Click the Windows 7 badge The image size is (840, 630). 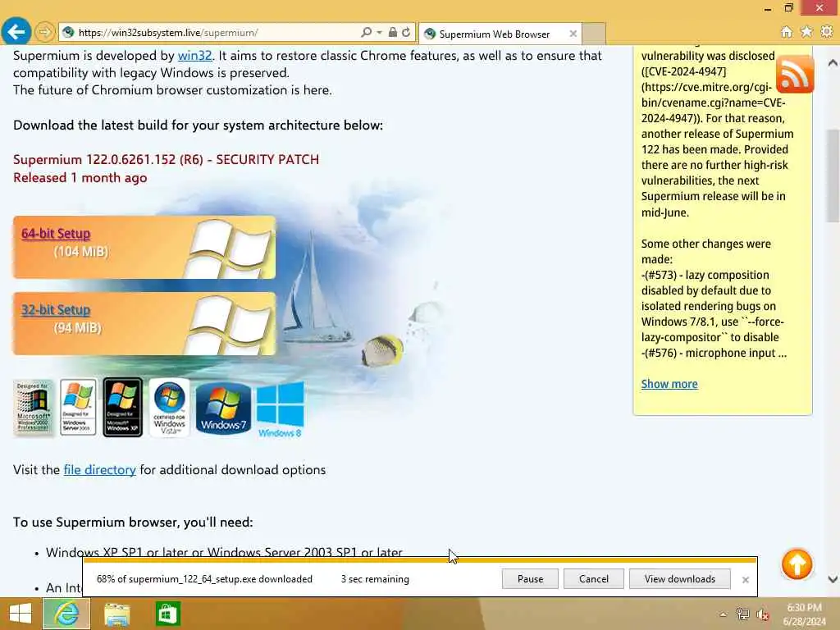pos(223,409)
